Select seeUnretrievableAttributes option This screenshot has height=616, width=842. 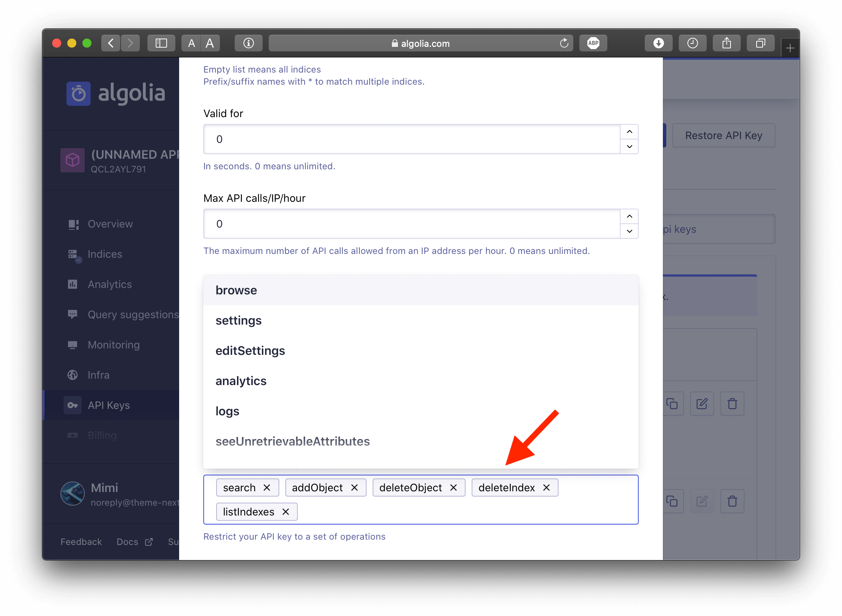(293, 441)
